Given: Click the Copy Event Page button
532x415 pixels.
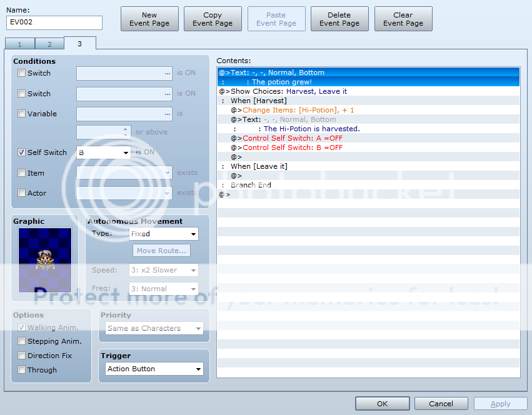Looking at the screenshot, I should click(213, 19).
